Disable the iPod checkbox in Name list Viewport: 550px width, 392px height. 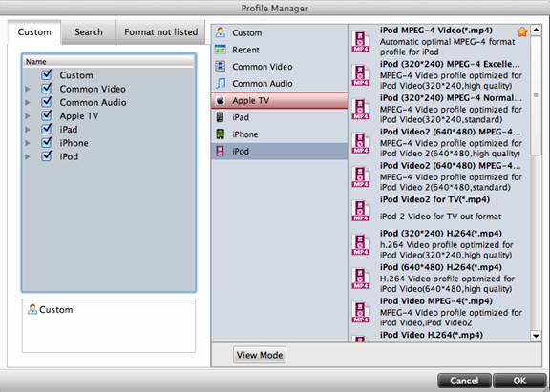click(x=46, y=156)
